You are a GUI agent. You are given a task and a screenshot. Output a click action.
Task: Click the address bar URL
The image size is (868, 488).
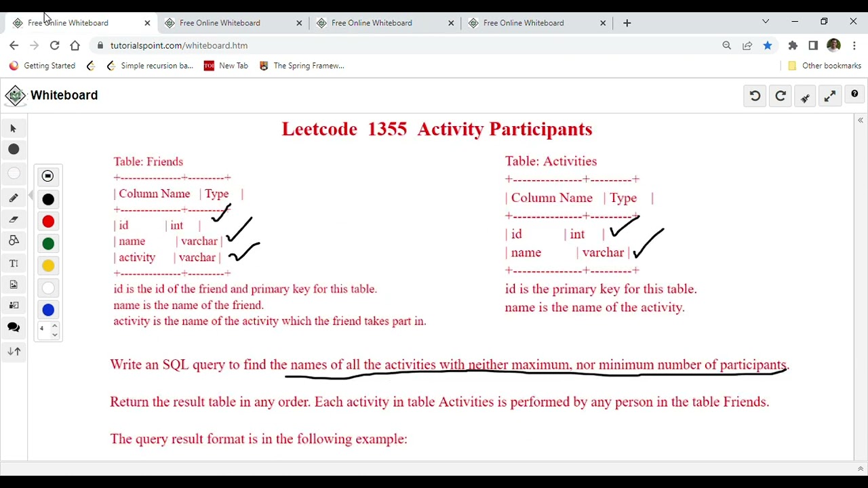click(x=179, y=45)
